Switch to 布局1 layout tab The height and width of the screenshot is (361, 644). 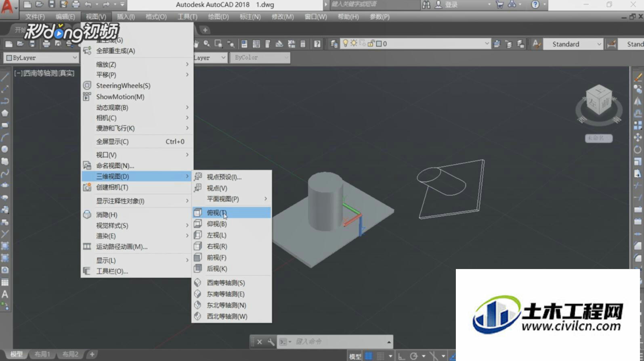(x=42, y=354)
